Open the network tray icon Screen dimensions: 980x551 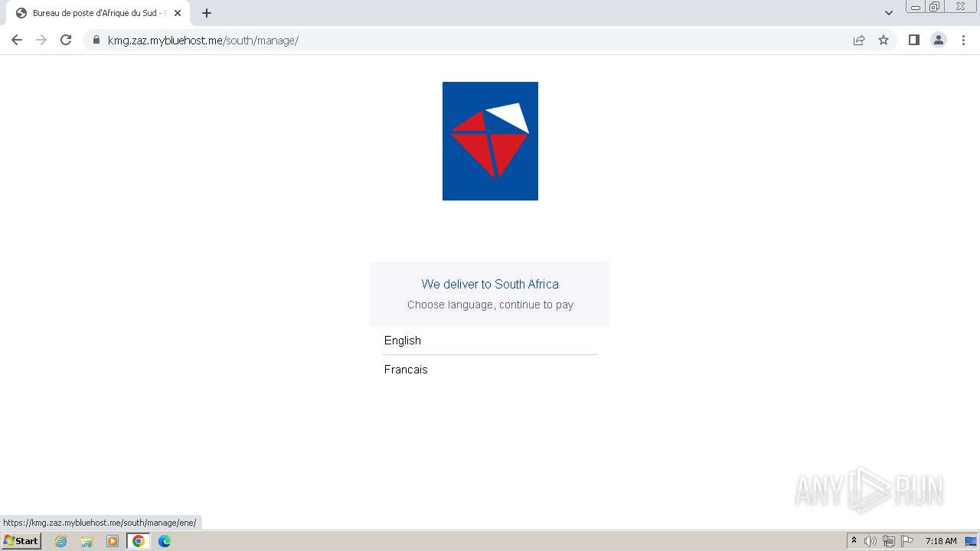[x=889, y=541]
